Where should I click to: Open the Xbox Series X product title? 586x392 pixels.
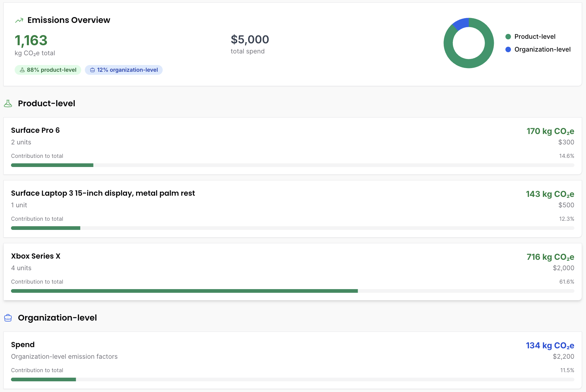coord(36,256)
